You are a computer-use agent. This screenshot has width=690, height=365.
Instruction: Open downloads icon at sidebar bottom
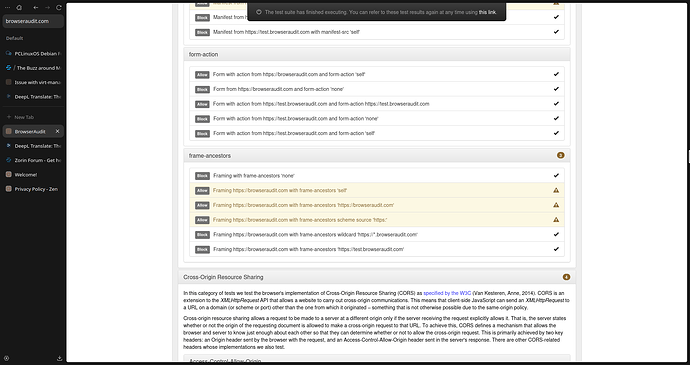(x=59, y=358)
